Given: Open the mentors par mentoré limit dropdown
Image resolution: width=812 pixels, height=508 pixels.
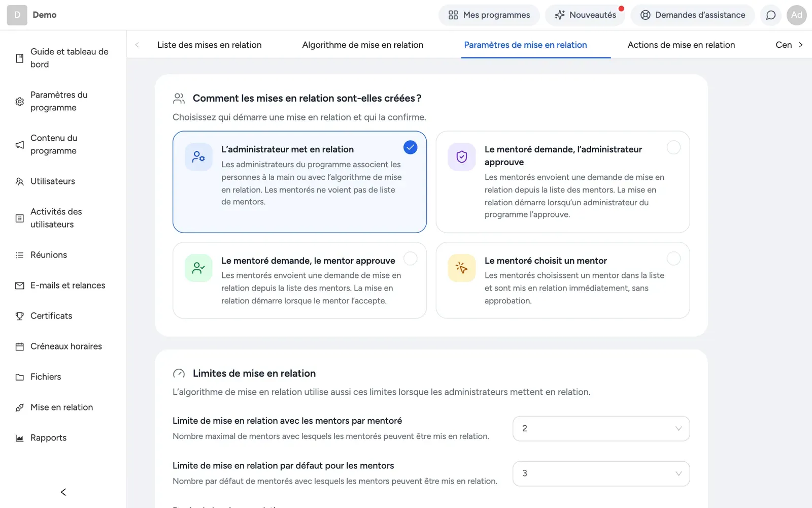Looking at the screenshot, I should pos(601,429).
